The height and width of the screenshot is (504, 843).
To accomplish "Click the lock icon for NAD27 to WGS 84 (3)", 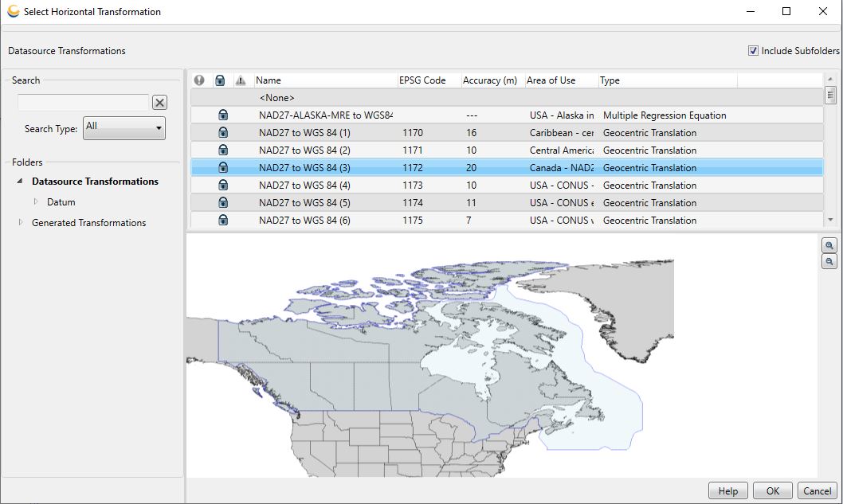I will 223,168.
